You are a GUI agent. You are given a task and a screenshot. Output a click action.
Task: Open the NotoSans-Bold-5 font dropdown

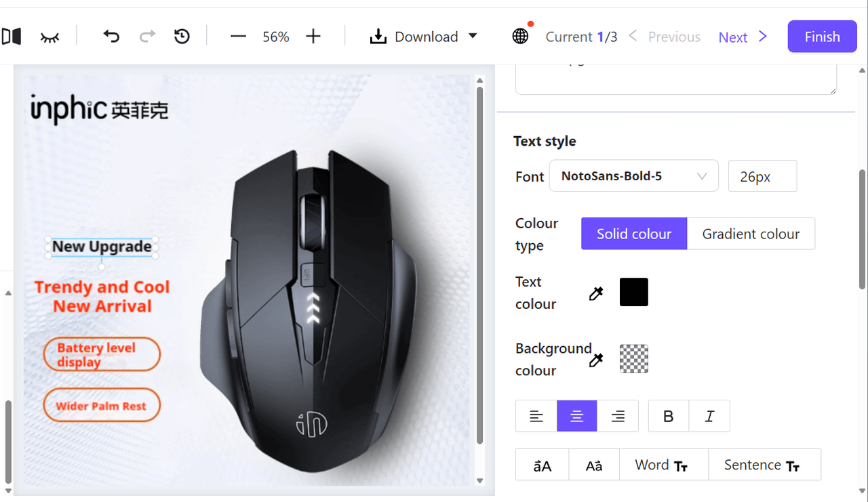[633, 176]
